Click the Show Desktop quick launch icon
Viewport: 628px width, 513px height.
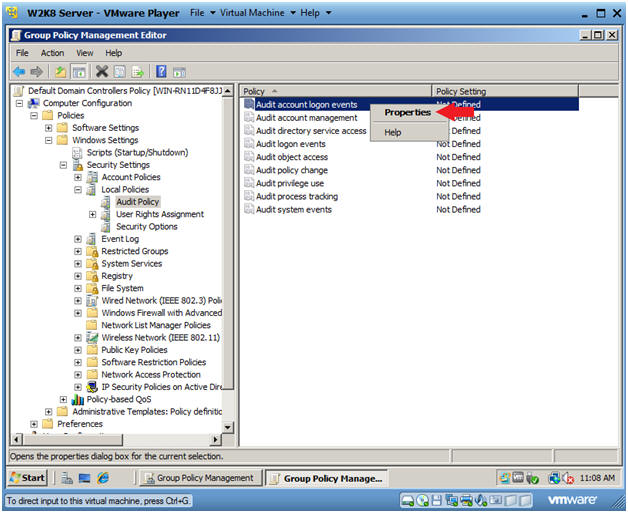(85, 478)
